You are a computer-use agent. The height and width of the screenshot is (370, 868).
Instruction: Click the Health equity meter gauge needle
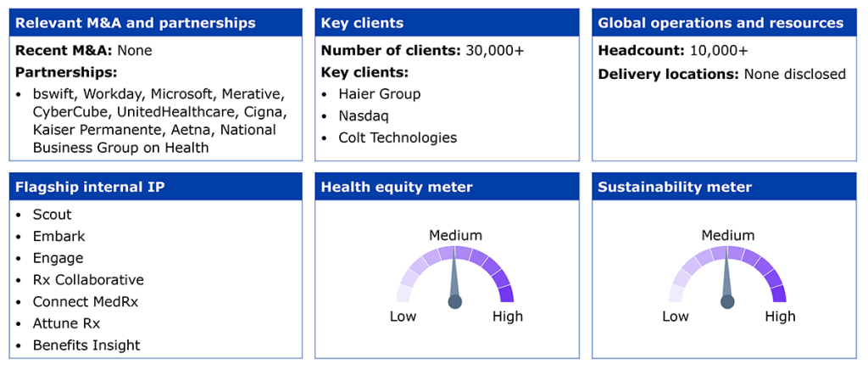[455, 277]
